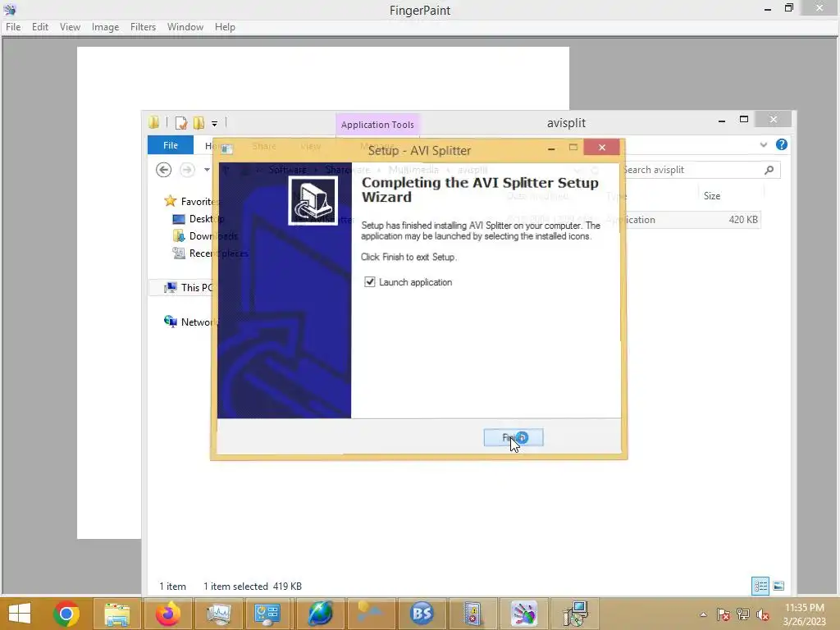The image size is (840, 630).
Task: Click the File tab in avisplit Explorer
Action: pyautogui.click(x=171, y=145)
